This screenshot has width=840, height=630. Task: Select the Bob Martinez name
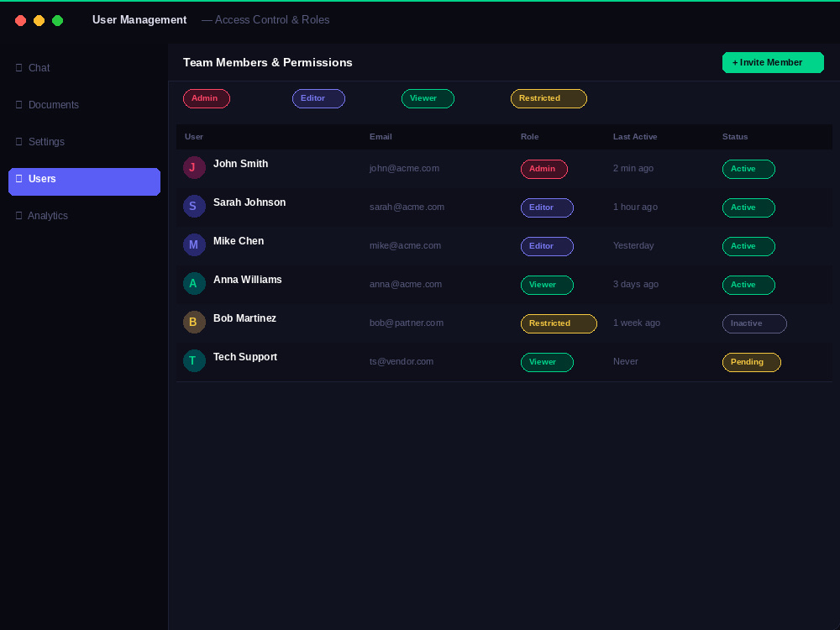pyautogui.click(x=244, y=318)
